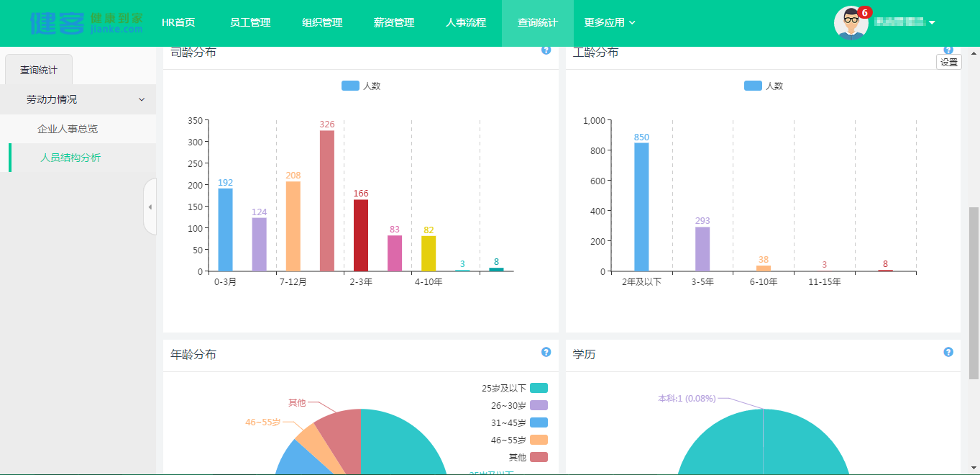Click the Jianke logo in header
The image size is (980, 475).
click(86, 23)
